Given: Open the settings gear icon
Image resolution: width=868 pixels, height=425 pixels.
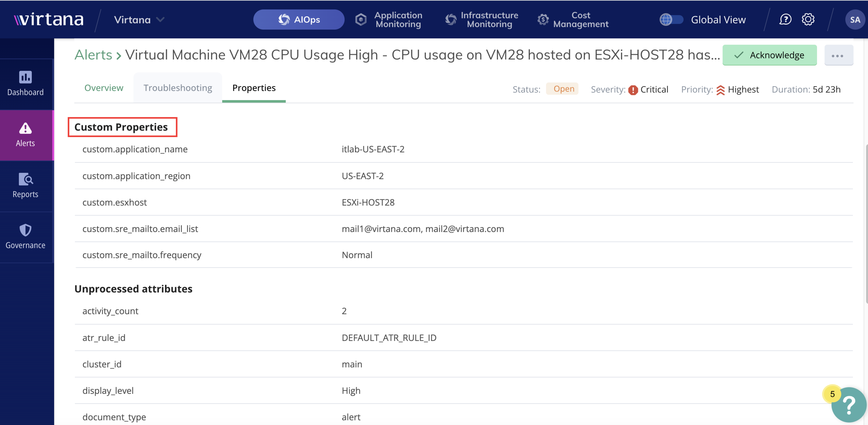Looking at the screenshot, I should [x=808, y=20].
